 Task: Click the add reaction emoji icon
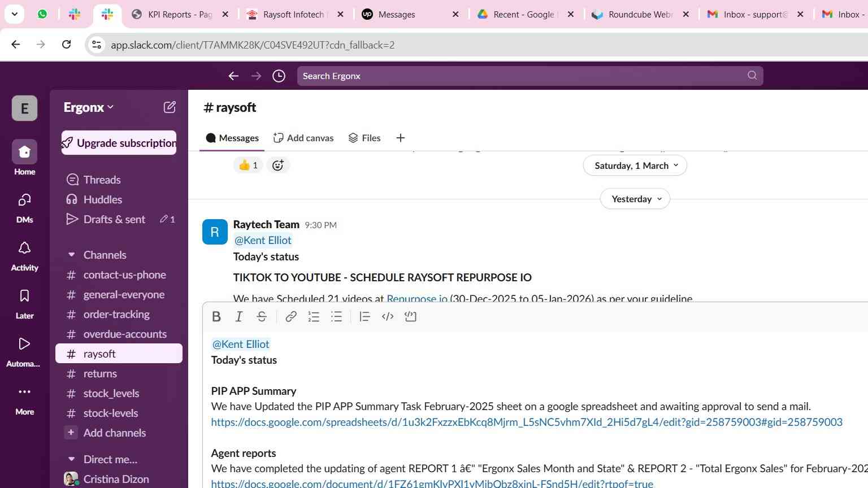coord(277,165)
